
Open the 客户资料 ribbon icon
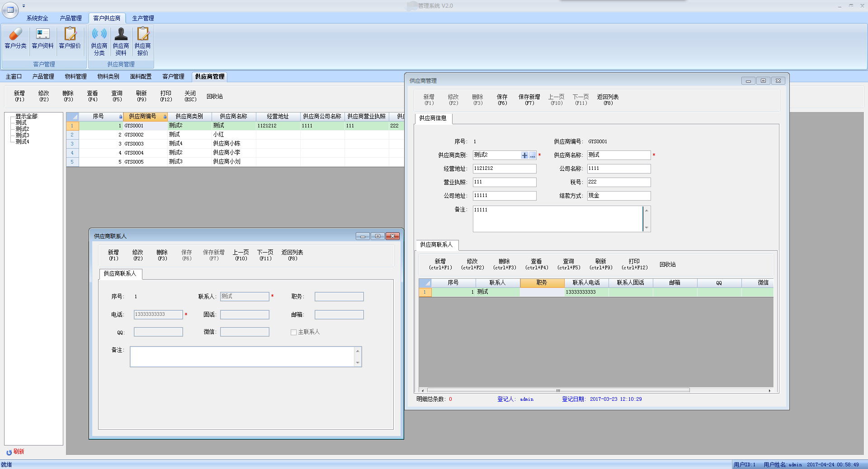pos(42,38)
